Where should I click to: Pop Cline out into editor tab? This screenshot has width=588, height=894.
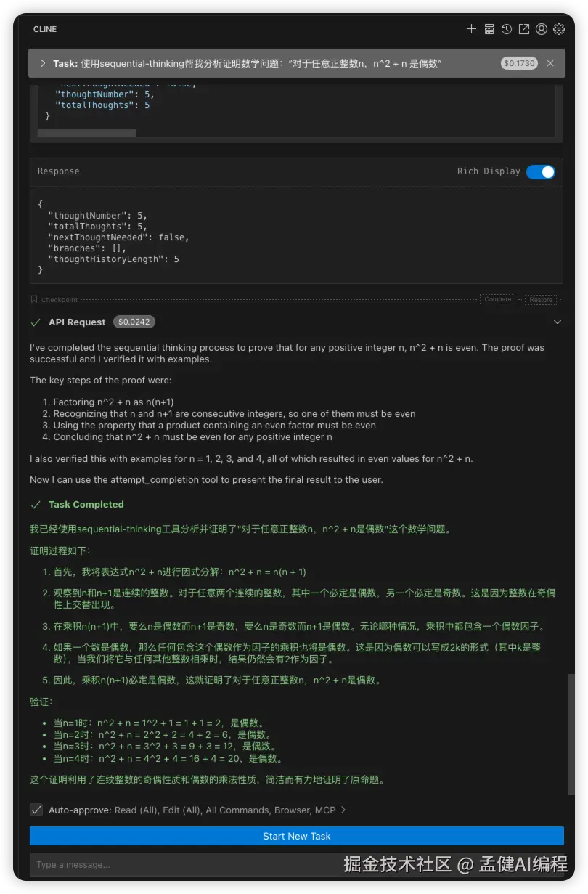pyautogui.click(x=524, y=29)
